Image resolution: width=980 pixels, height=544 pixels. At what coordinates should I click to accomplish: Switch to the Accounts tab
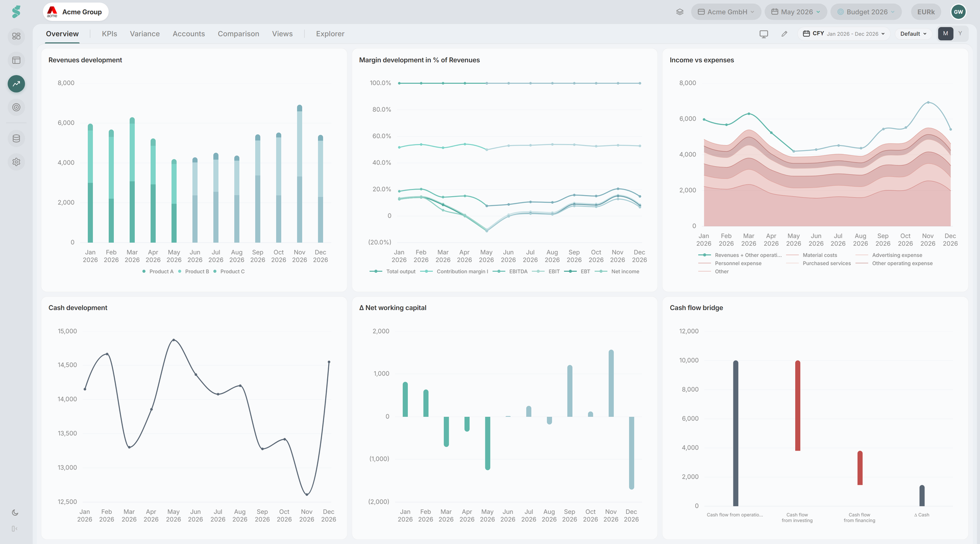pyautogui.click(x=188, y=34)
